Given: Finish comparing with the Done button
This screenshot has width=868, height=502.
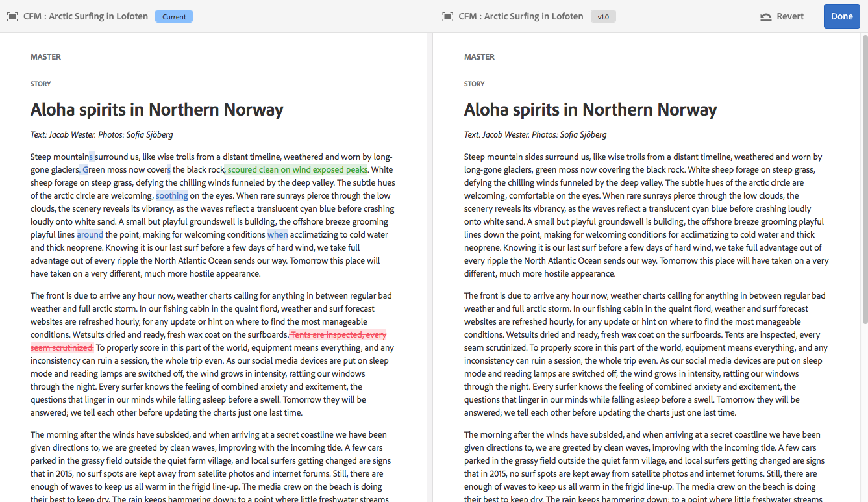Looking at the screenshot, I should 841,16.
